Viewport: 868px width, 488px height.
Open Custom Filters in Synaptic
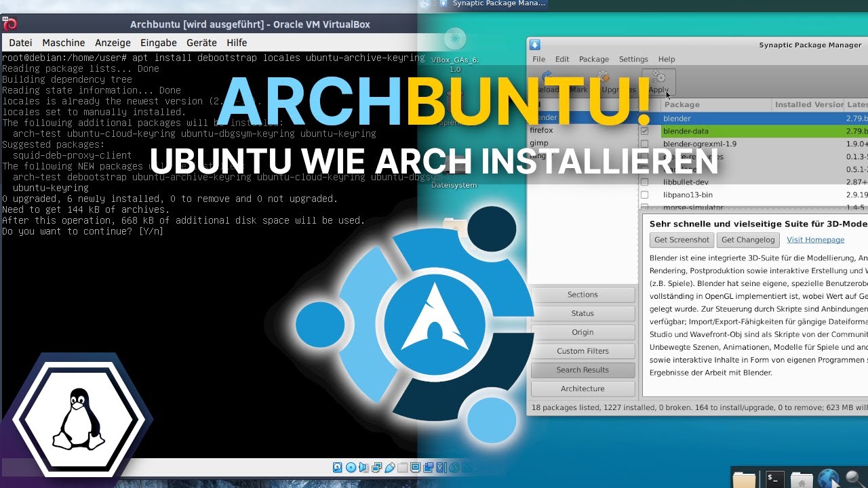(x=583, y=351)
